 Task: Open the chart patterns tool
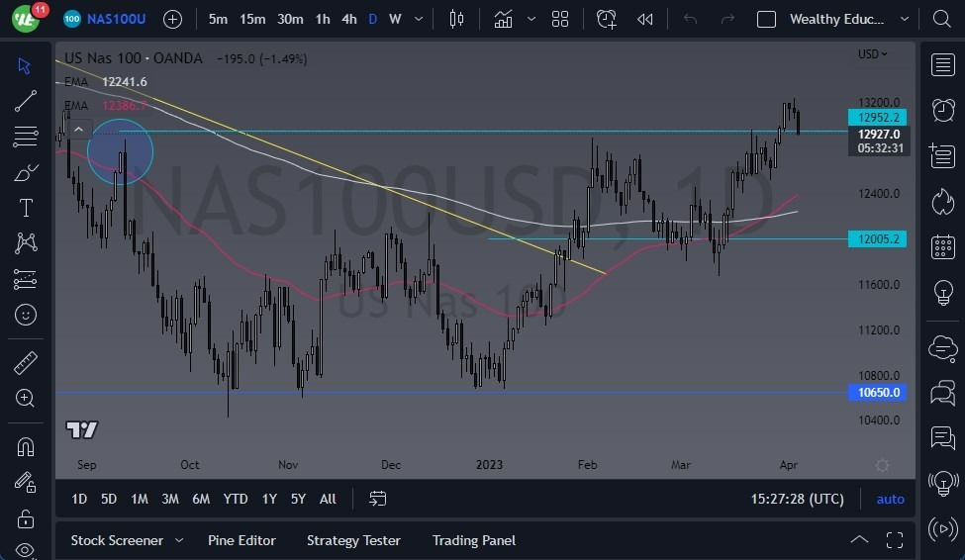25,243
